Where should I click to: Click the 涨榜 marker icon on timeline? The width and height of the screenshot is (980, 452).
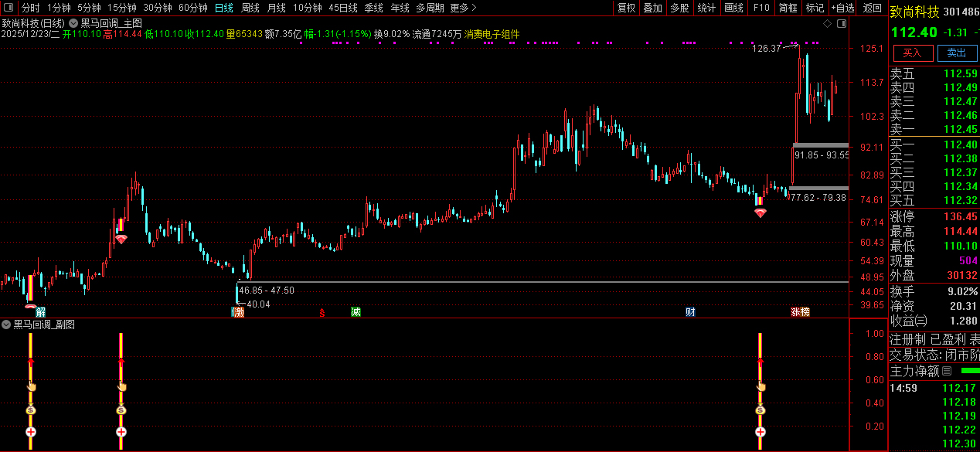(x=800, y=312)
